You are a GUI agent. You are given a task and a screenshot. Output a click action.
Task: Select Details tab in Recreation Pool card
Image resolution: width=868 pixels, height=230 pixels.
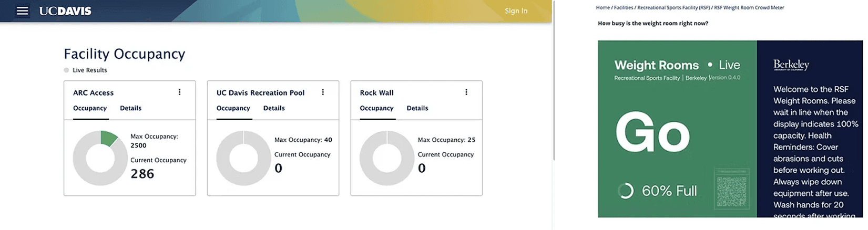pyautogui.click(x=274, y=108)
